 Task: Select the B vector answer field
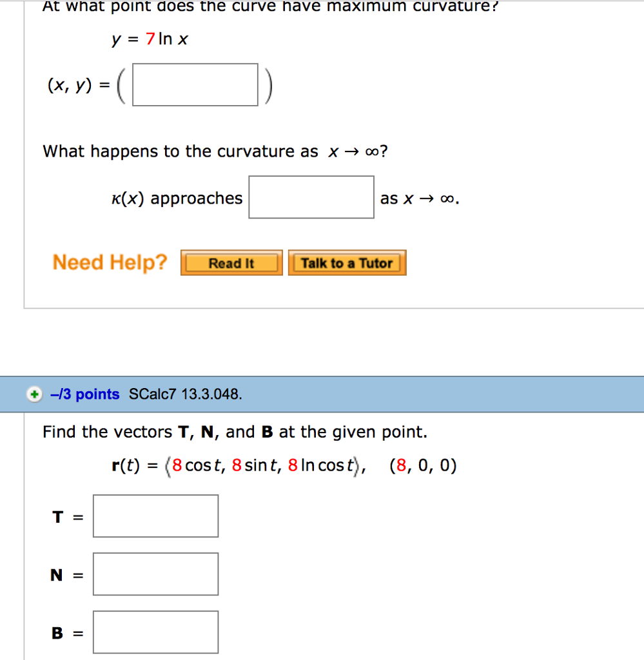coord(155,631)
